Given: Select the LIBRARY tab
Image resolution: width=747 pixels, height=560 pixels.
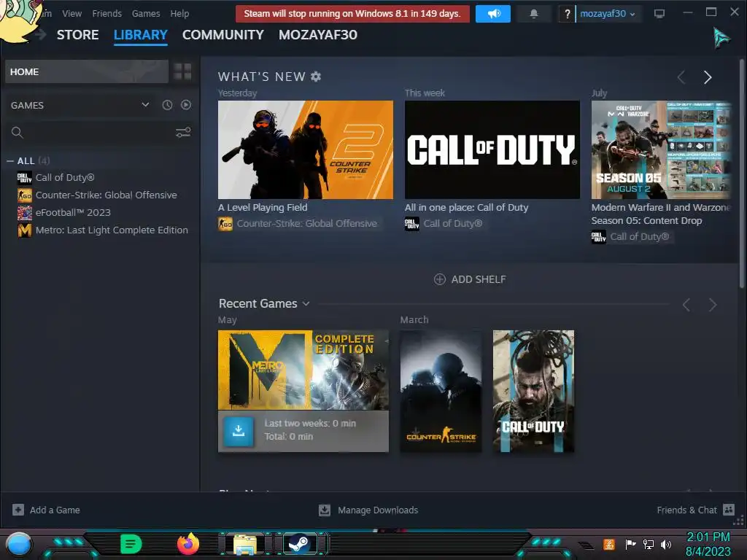Looking at the screenshot, I should [x=141, y=35].
